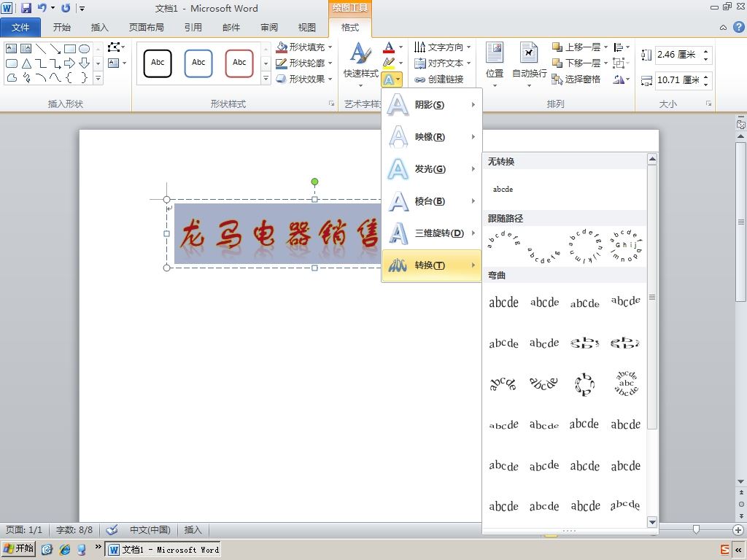
Task: Open Word Help question mark icon
Action: pos(738,27)
